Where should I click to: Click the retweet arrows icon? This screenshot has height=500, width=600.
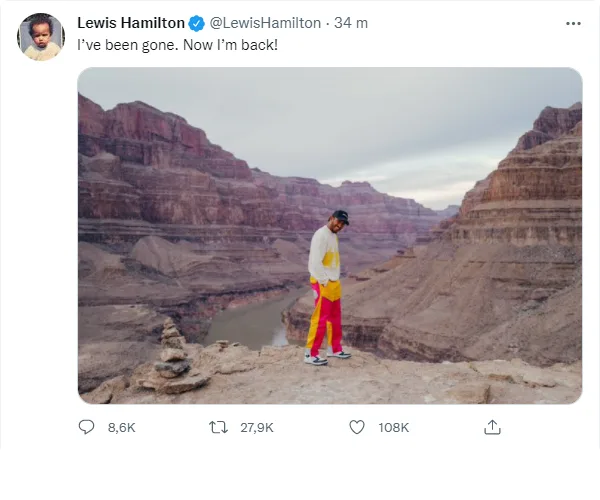point(218,427)
